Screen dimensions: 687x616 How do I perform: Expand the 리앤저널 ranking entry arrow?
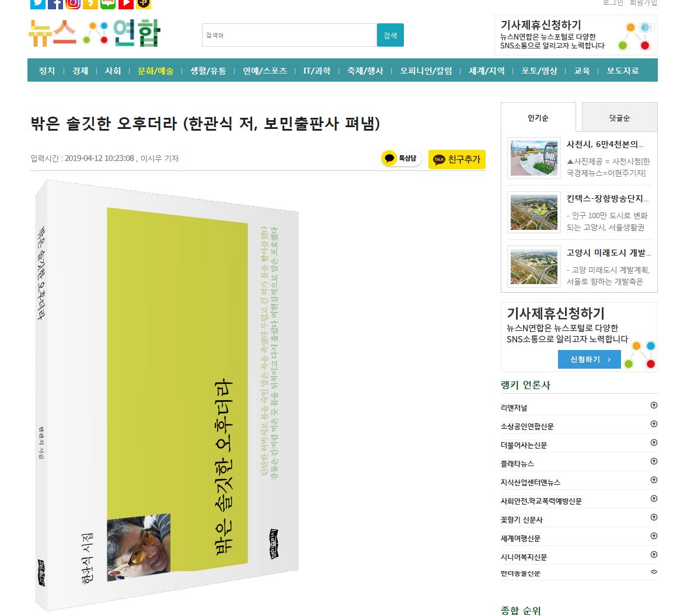(x=654, y=405)
